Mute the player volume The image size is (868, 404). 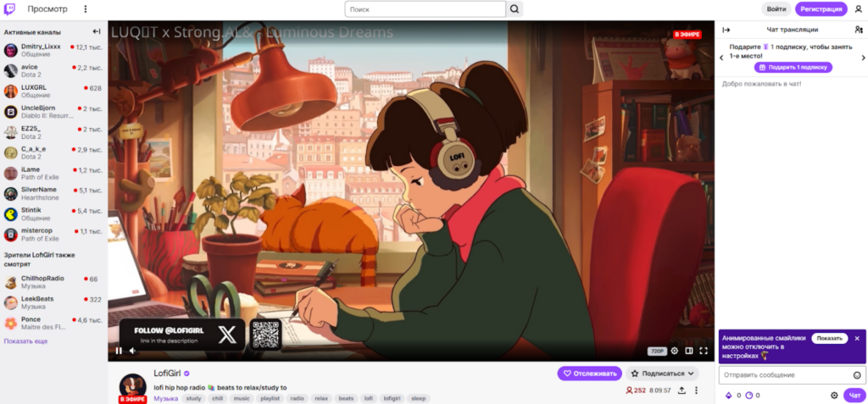point(133,351)
